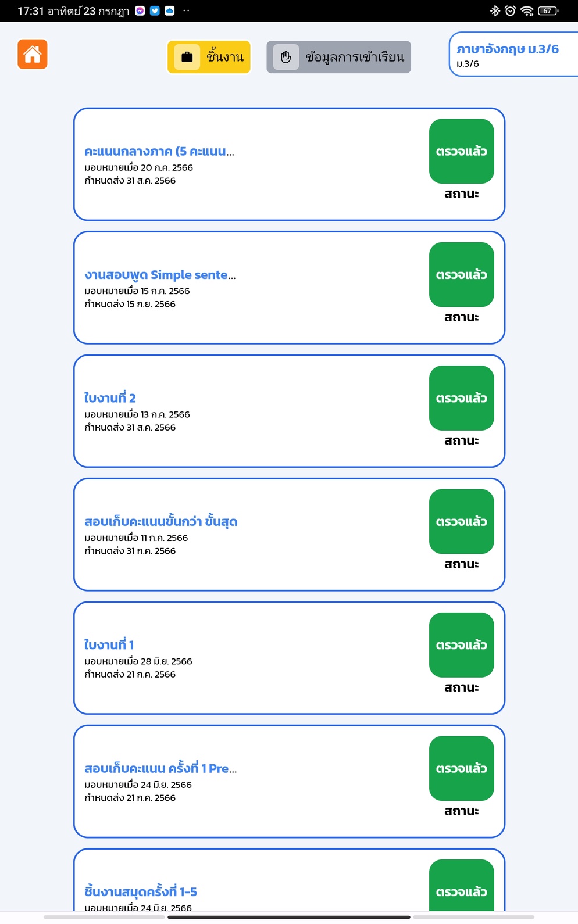This screenshot has width=578, height=924.
Task: Tap the Bluetooth status icon
Action: (495, 10)
